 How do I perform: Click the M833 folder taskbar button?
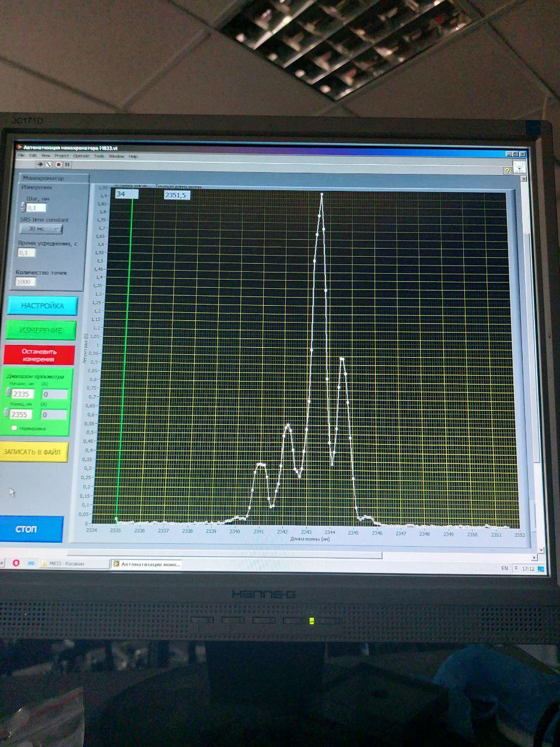(x=73, y=563)
